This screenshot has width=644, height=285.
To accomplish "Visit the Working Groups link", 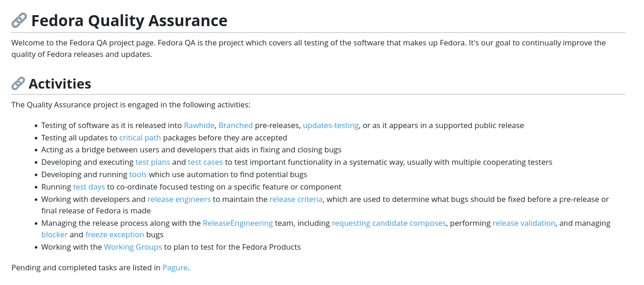I will (x=133, y=247).
